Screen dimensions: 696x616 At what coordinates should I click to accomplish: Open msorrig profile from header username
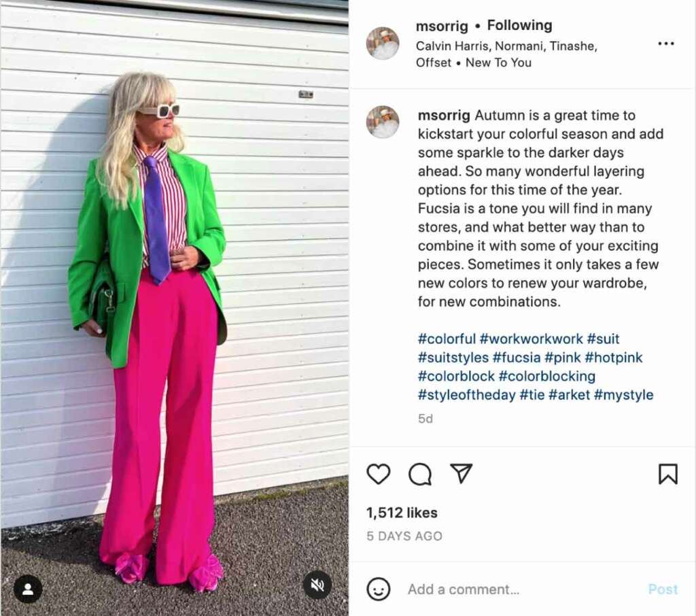[442, 27]
